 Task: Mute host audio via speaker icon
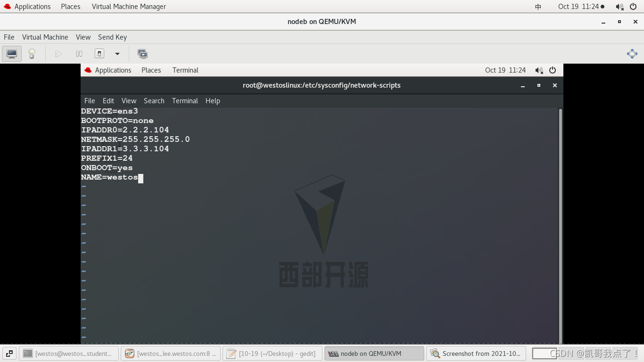coord(619,6)
